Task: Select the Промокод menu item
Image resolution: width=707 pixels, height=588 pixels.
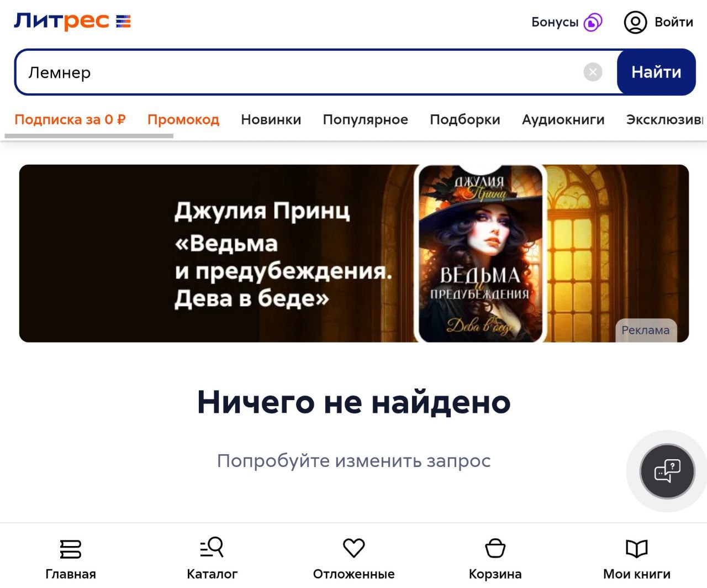Action: [183, 119]
